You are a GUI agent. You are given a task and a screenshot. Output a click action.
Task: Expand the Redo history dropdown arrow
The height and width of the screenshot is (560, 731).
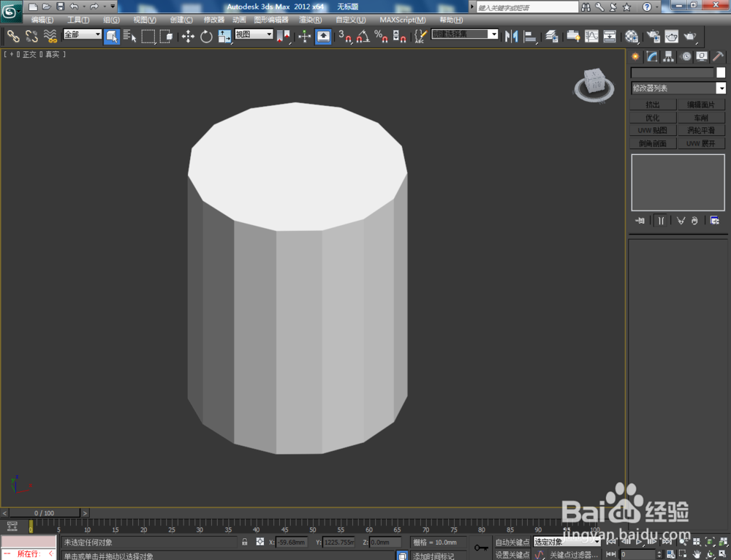point(104,7)
